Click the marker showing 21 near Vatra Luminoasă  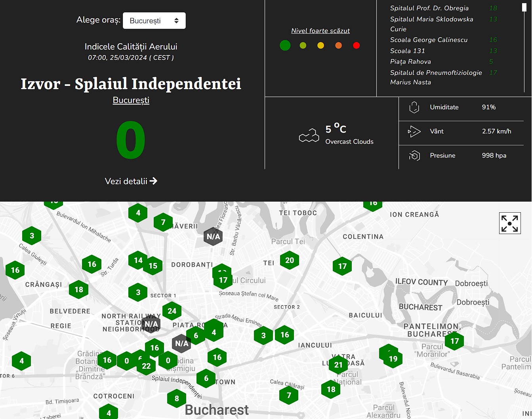(338, 365)
